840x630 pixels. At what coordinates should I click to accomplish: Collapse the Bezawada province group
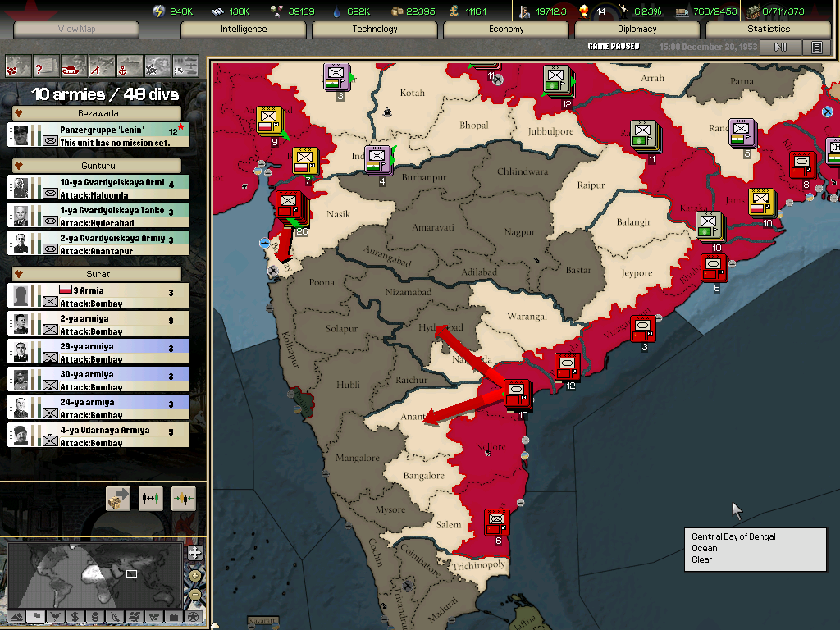[18, 112]
